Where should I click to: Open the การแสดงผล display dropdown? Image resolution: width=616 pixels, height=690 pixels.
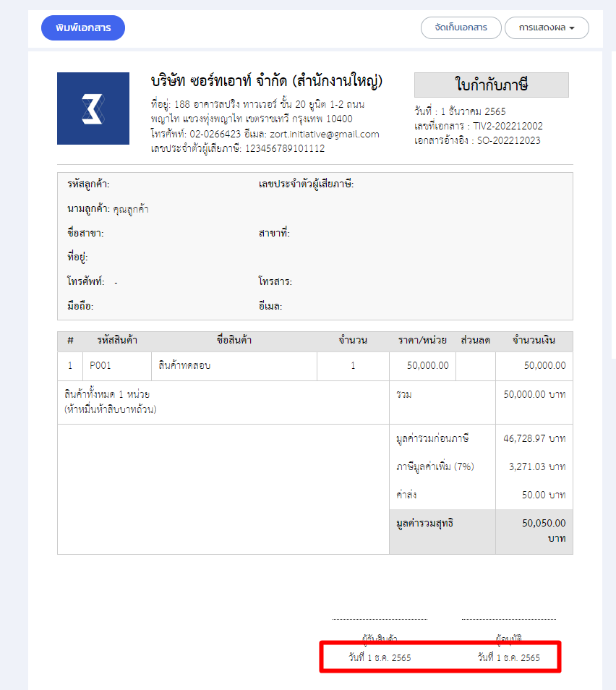click(547, 28)
